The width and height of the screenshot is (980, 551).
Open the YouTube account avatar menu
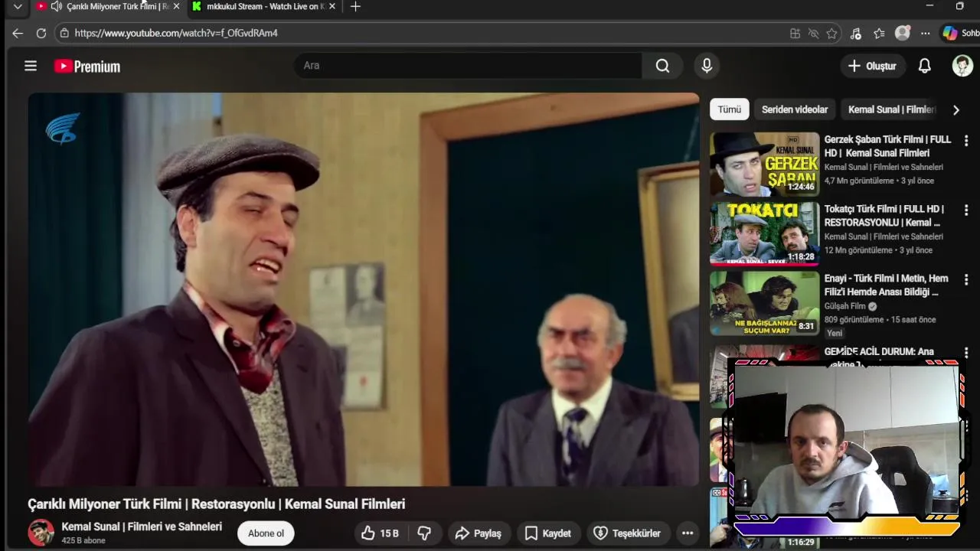(962, 66)
